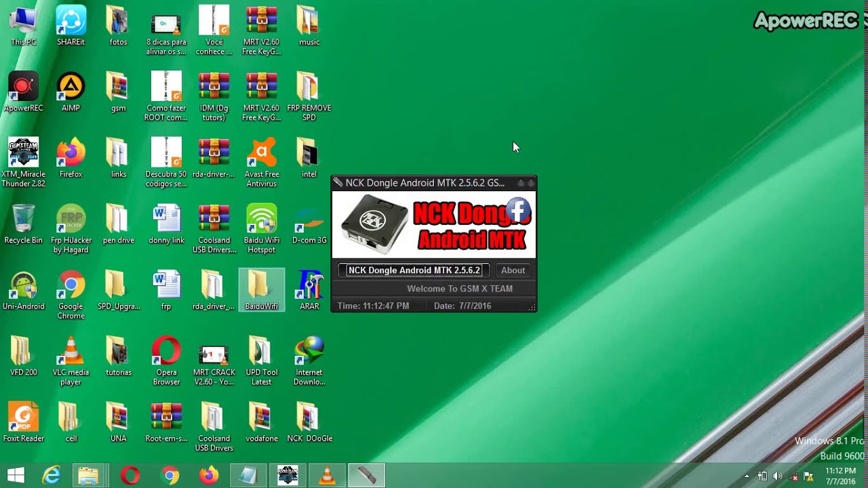Screen dimensions: 868x488
Task: Open D-com 3G shortcut
Action: tap(309, 224)
